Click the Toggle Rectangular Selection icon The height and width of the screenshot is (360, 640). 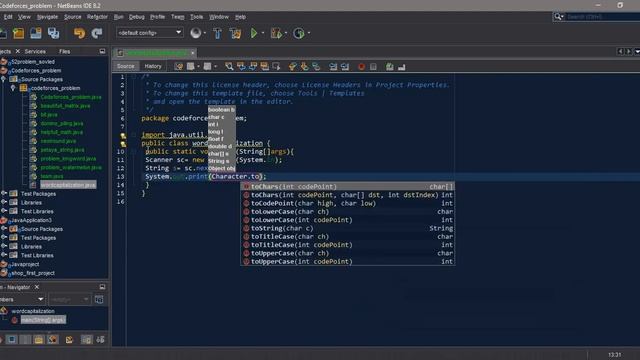point(276,66)
